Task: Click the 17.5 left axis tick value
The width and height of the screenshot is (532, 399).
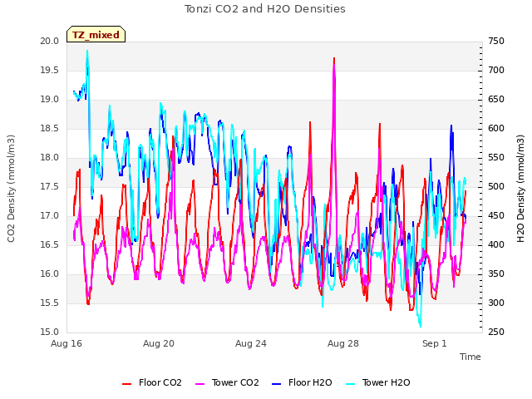Action: tap(50, 186)
